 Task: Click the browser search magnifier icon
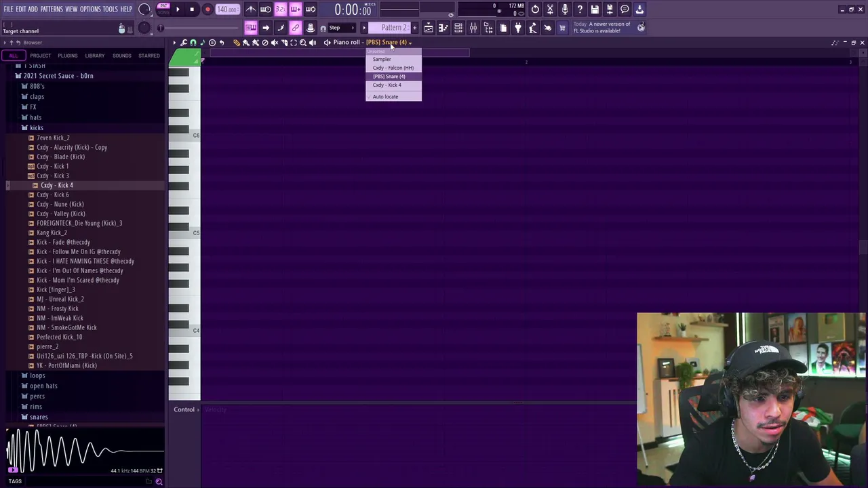(x=159, y=482)
